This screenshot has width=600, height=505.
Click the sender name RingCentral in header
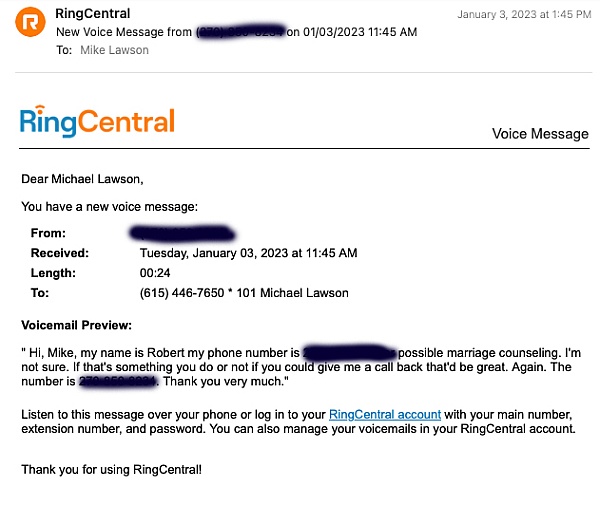coord(93,14)
